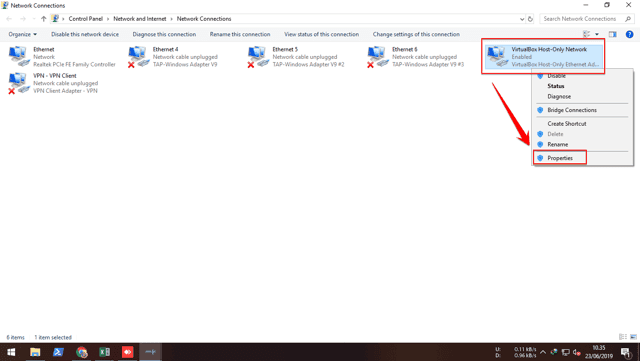The image size is (640, 361).
Task: Open the view options dropdown arrow
Action: [x=597, y=34]
